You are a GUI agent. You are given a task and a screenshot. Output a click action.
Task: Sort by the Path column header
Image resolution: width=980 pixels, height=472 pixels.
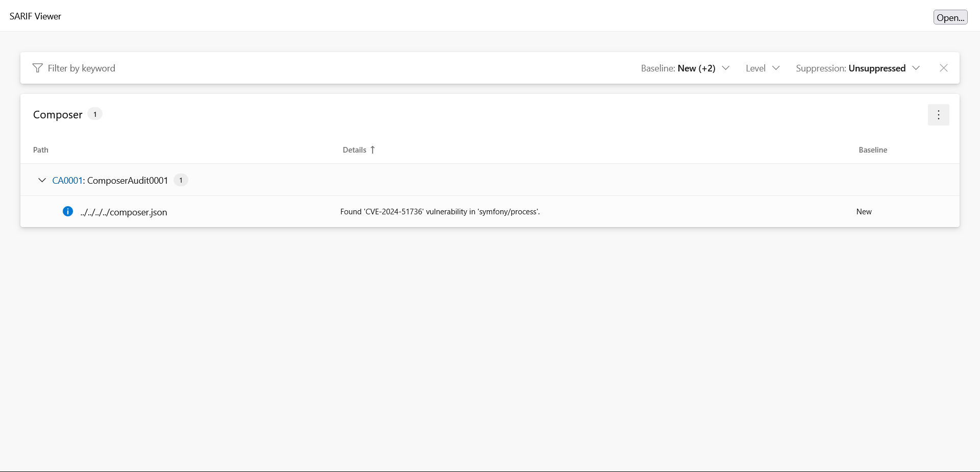(41, 150)
